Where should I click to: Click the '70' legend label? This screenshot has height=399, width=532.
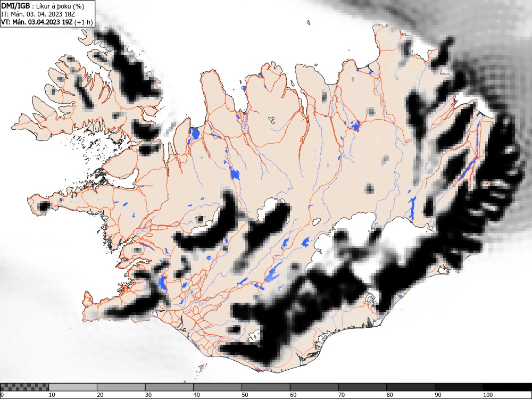(341, 395)
